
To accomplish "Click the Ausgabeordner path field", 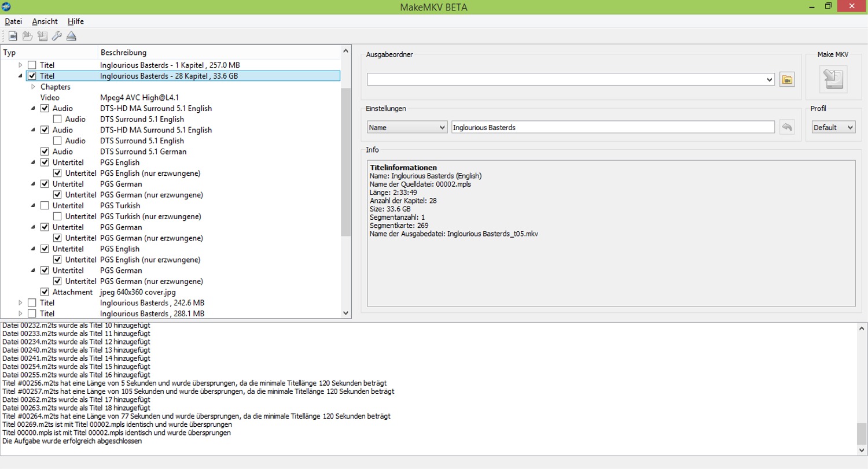I will click(x=566, y=79).
